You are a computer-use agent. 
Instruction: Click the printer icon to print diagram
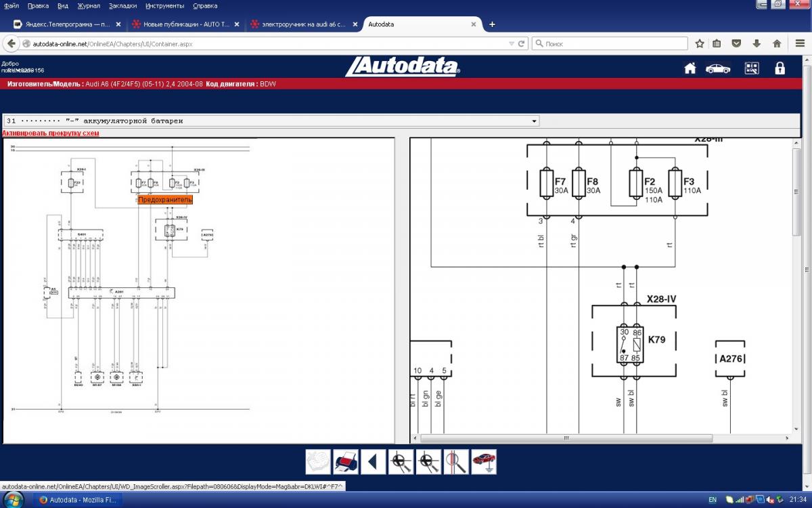coord(345,462)
